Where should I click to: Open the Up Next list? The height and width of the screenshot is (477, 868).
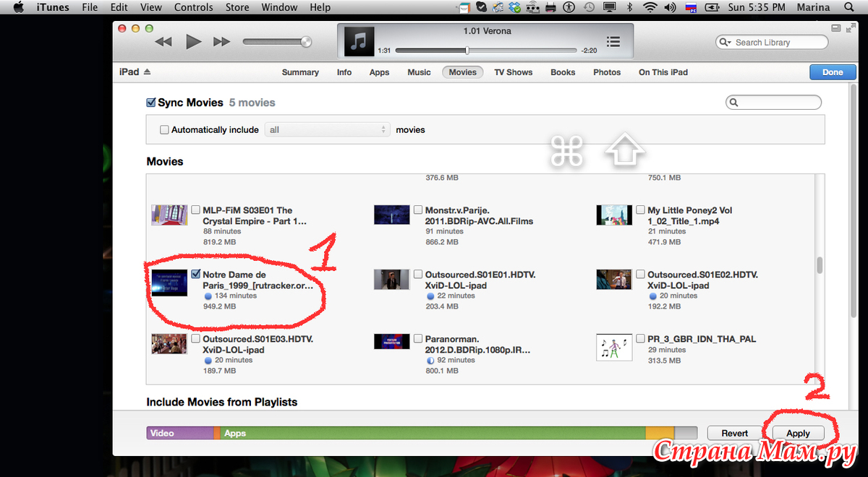[613, 42]
